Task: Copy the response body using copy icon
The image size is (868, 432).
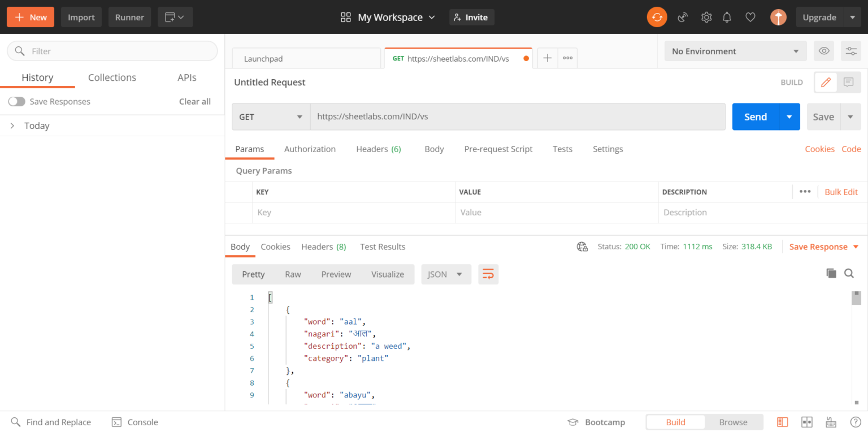Action: (831, 273)
